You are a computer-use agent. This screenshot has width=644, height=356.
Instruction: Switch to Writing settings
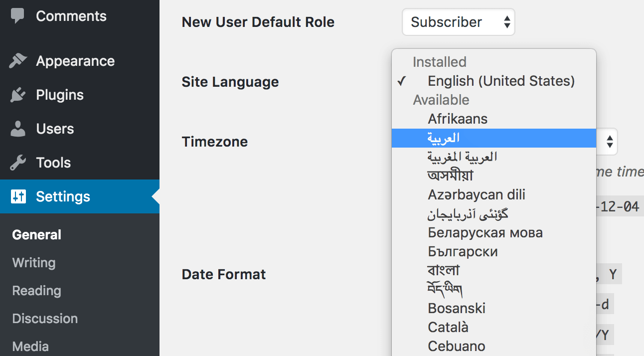click(33, 262)
